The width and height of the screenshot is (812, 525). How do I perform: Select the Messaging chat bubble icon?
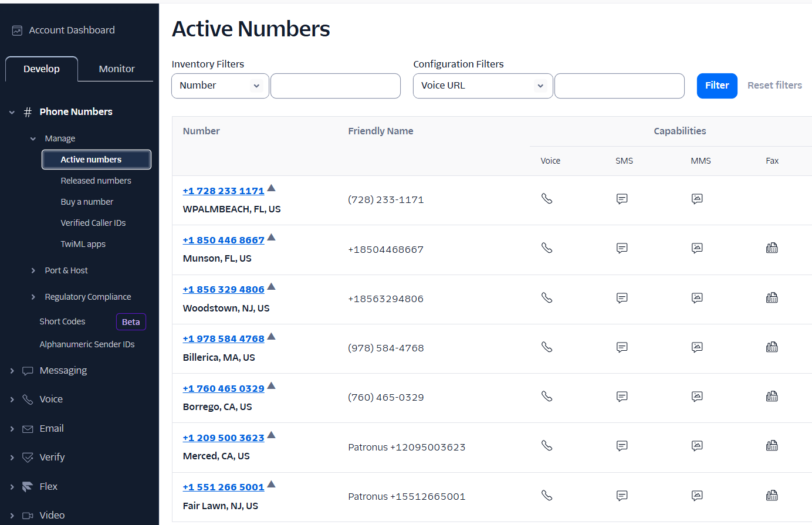(28, 370)
